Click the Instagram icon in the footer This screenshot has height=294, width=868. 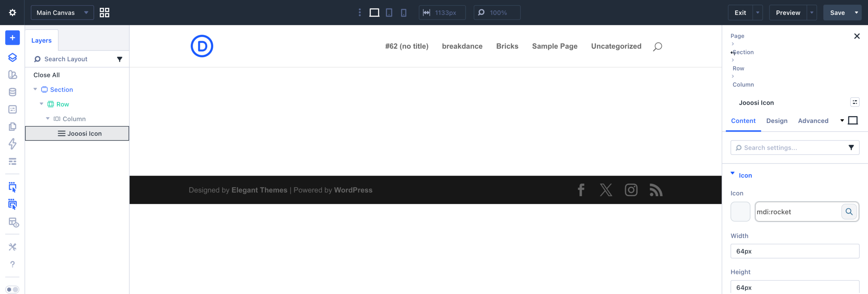(631, 190)
